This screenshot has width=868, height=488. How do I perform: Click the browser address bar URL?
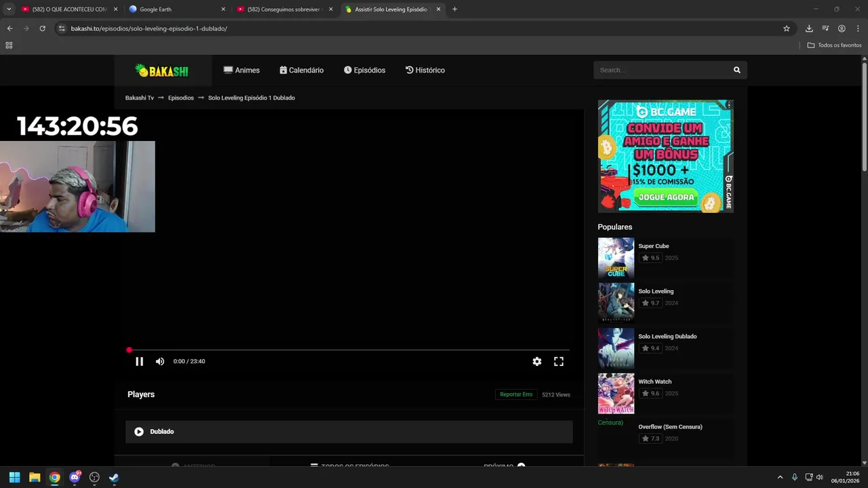click(x=149, y=28)
